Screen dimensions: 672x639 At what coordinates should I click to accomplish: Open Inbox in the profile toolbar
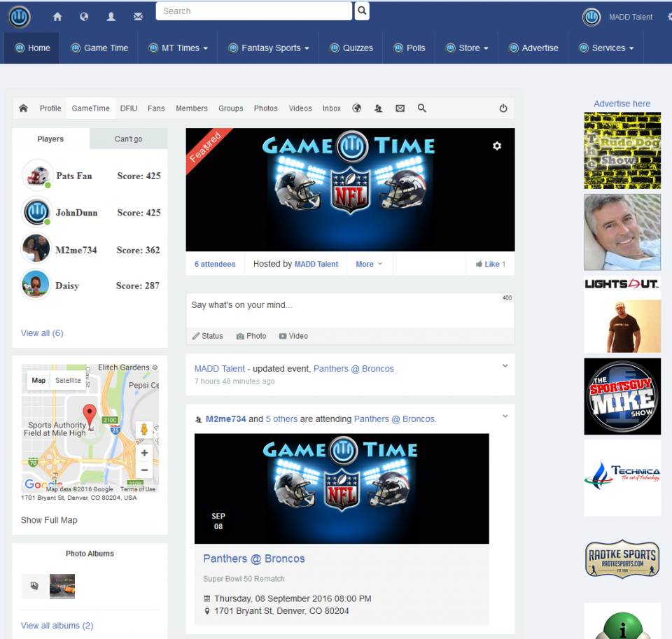point(332,108)
